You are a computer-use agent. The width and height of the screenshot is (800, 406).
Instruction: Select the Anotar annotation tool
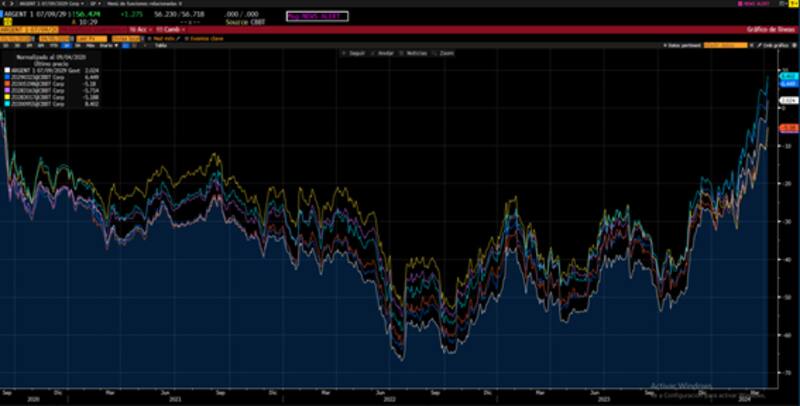click(x=379, y=51)
